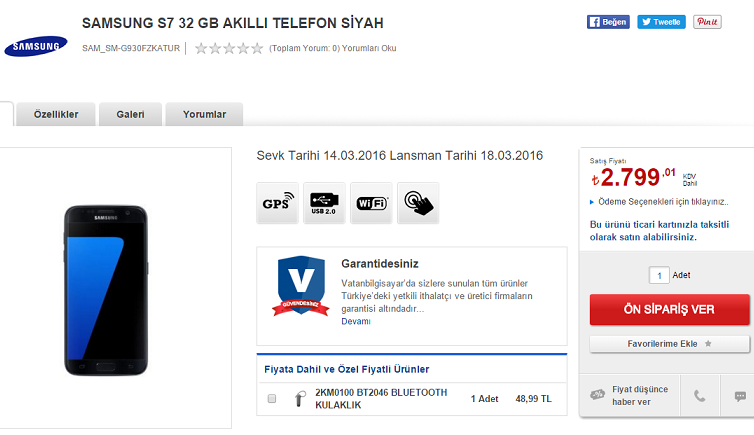Click the 2.799 sale price
The width and height of the screenshot is (754, 435).
coord(634,177)
